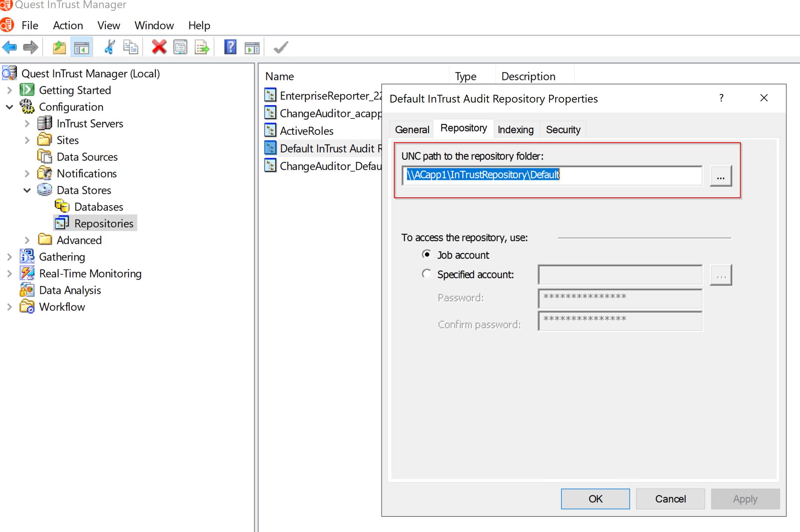Click the Up one level folder icon
Screen dimensions: 800x532
point(59,47)
